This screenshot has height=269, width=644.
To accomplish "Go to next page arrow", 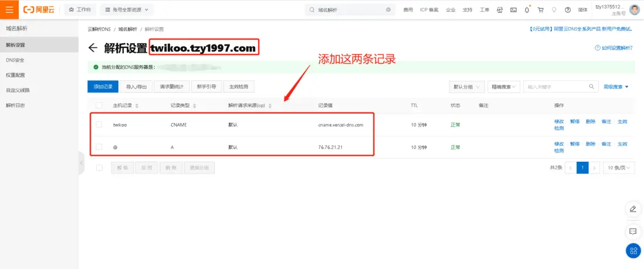I will tap(594, 168).
